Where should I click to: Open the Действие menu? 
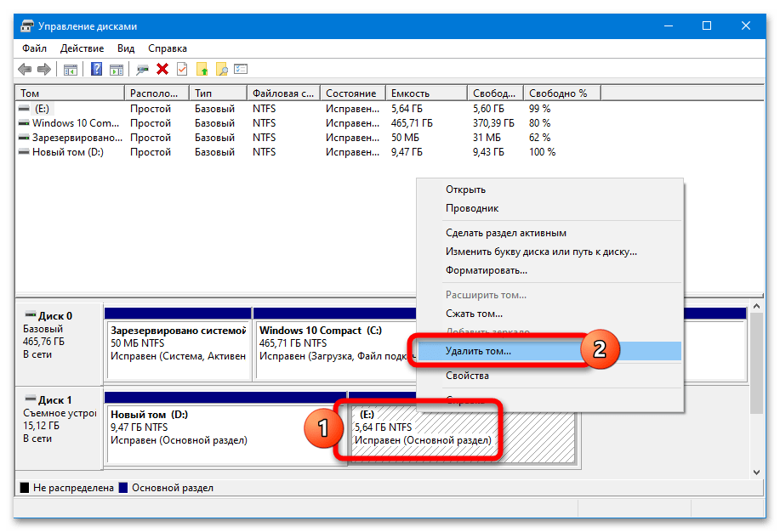point(82,48)
